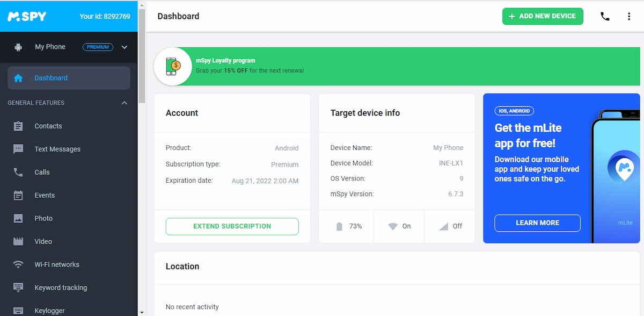Click the Calls handset icon in sidebar
This screenshot has height=316, width=644.
[x=18, y=172]
